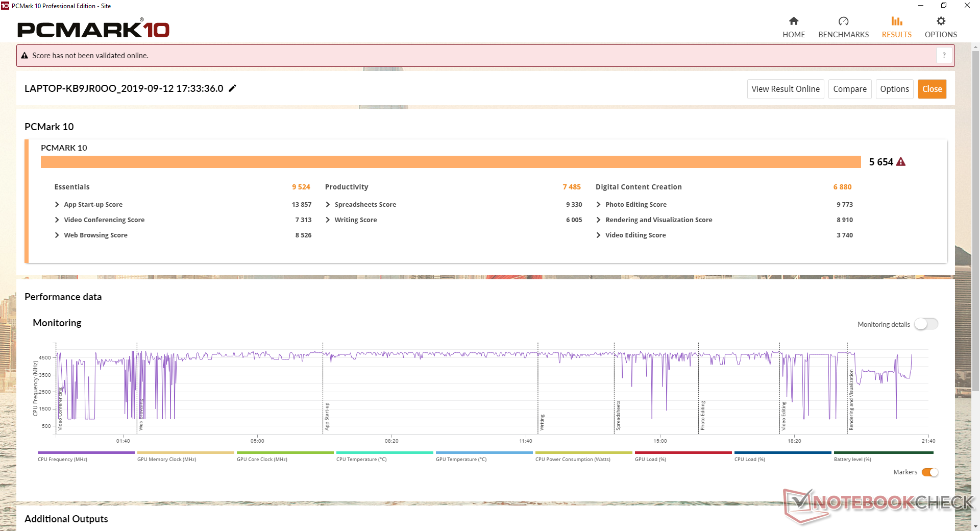The image size is (980, 531).
Task: Click the Video Editing marker in the chart
Action: click(x=784, y=416)
